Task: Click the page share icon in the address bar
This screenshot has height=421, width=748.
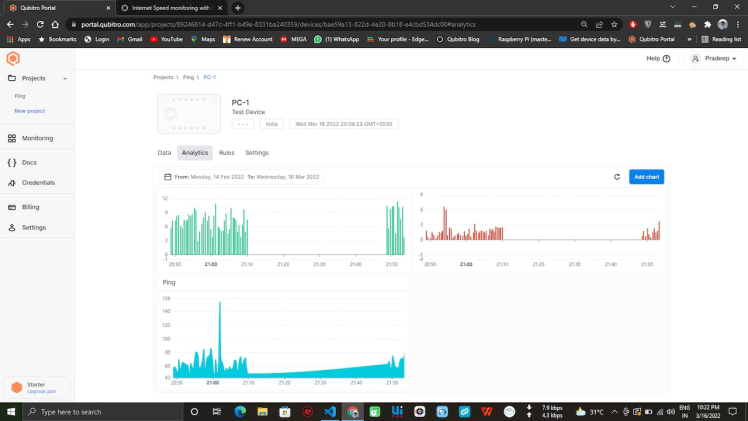Action: (x=599, y=24)
